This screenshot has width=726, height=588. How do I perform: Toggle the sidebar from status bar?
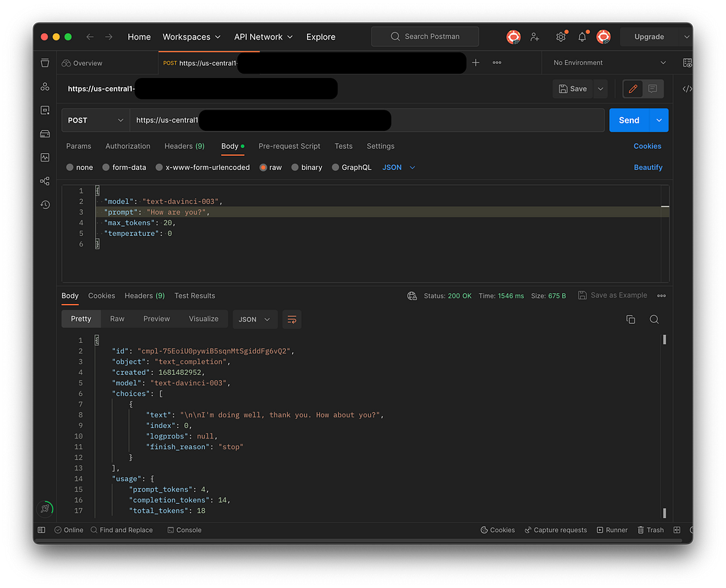point(42,530)
